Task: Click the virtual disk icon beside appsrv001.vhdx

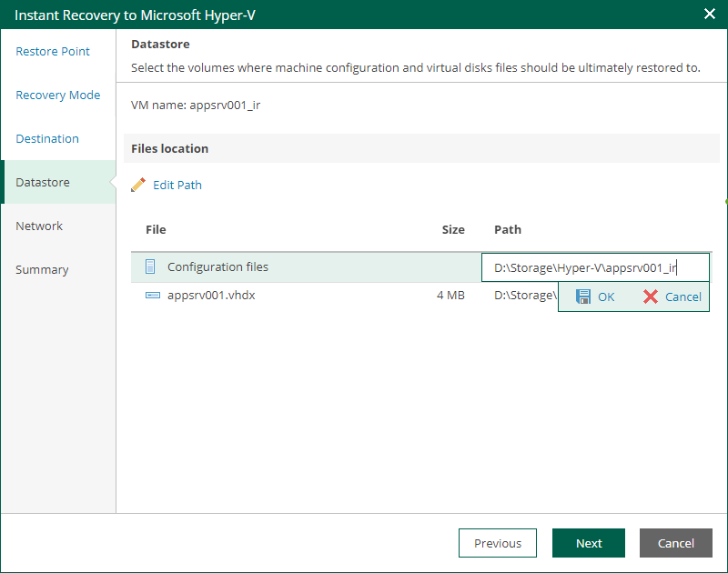Action: coord(153,295)
